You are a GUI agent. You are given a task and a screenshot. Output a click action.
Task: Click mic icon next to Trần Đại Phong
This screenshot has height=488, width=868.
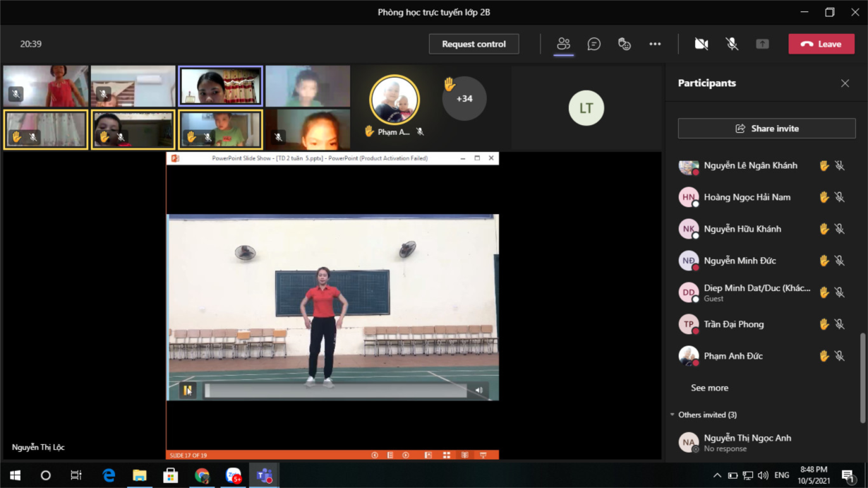click(x=840, y=324)
